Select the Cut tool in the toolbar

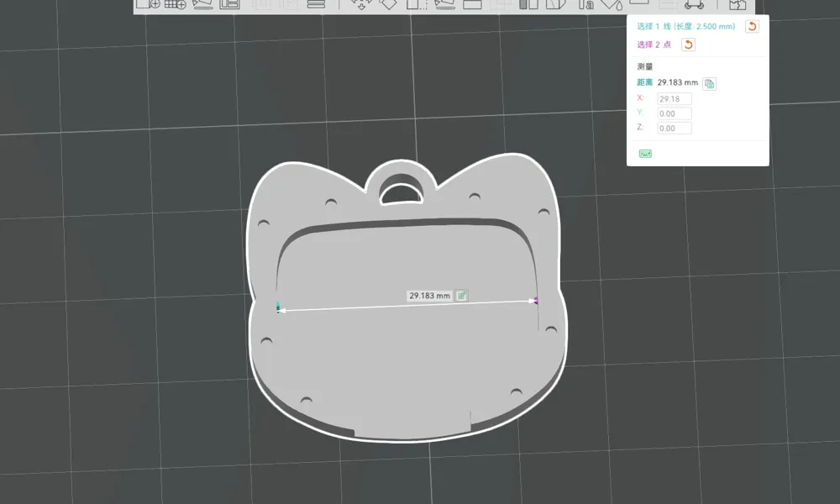click(x=472, y=5)
